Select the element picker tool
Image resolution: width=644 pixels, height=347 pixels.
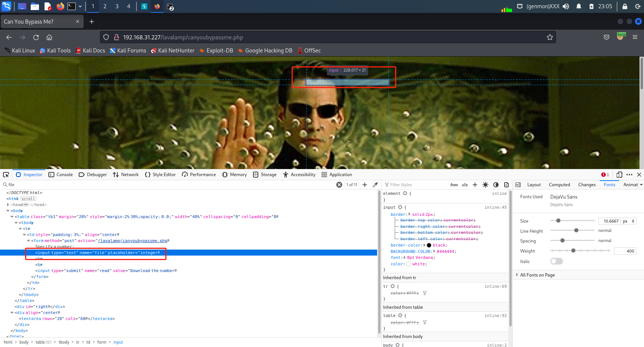[x=6, y=175]
